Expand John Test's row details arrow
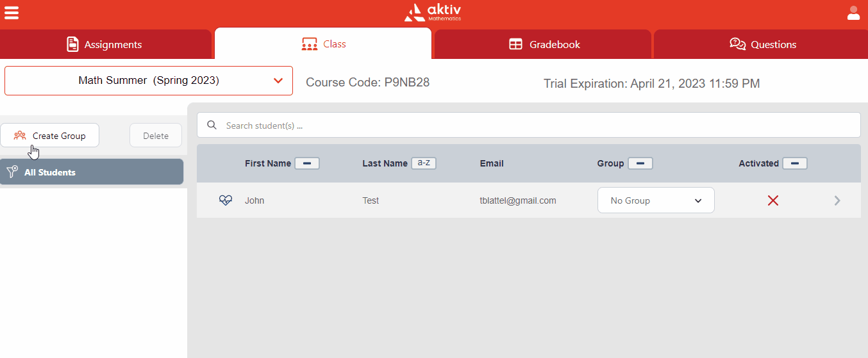This screenshot has width=868, height=358. pos(837,200)
